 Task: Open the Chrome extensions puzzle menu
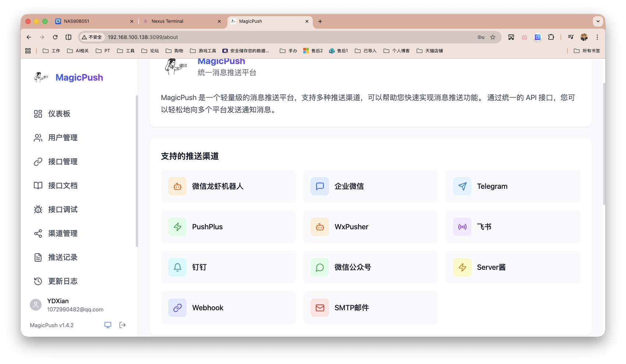tap(551, 37)
